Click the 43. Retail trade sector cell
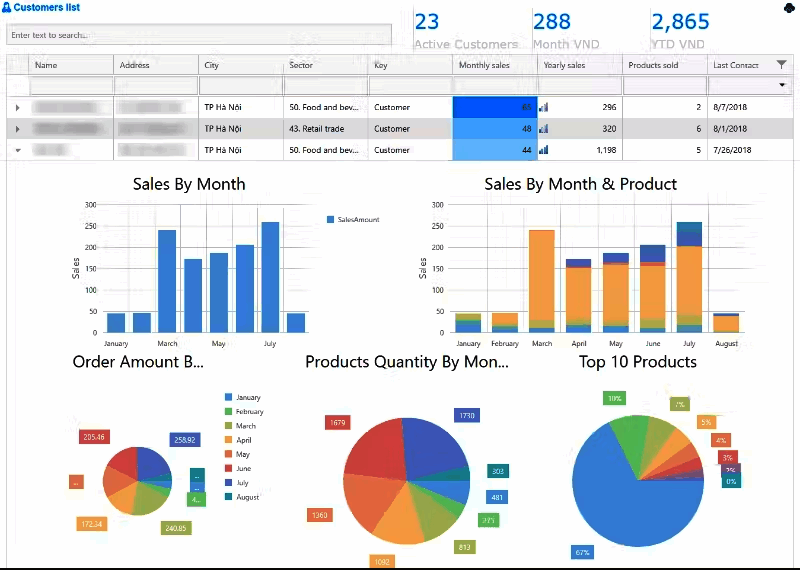This screenshot has width=800, height=570. click(x=326, y=129)
